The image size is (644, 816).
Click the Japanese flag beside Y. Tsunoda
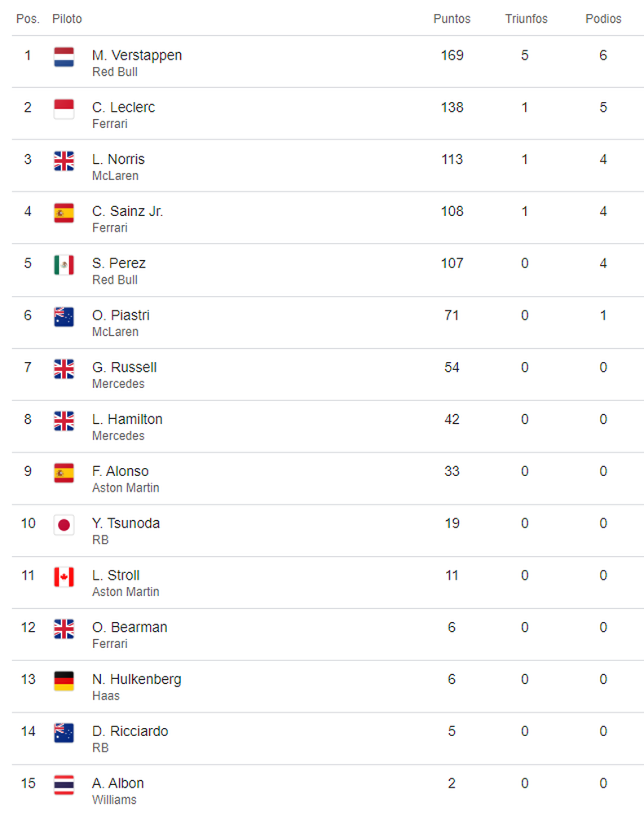[64, 525]
